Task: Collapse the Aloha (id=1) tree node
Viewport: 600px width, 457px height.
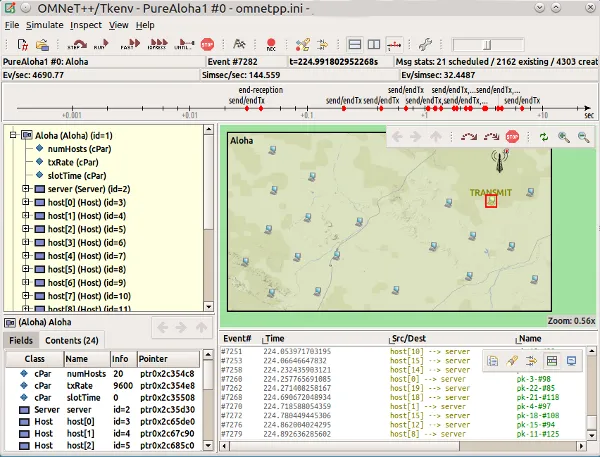Action: [12, 135]
